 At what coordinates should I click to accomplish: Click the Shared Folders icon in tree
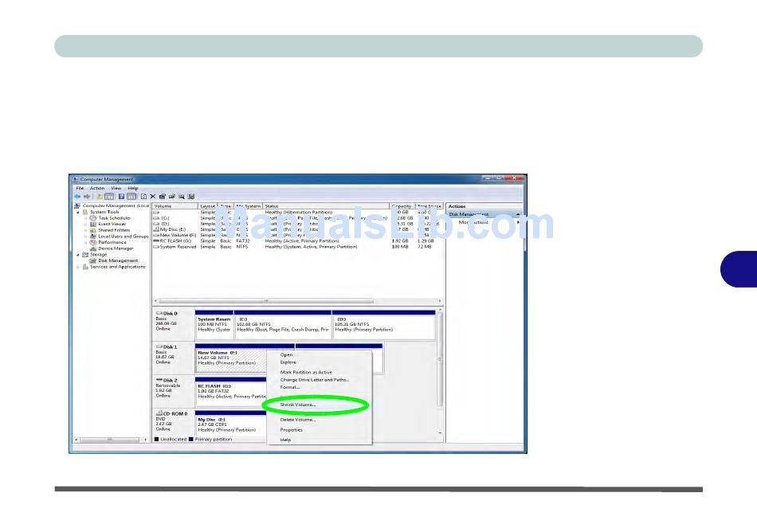[93, 230]
